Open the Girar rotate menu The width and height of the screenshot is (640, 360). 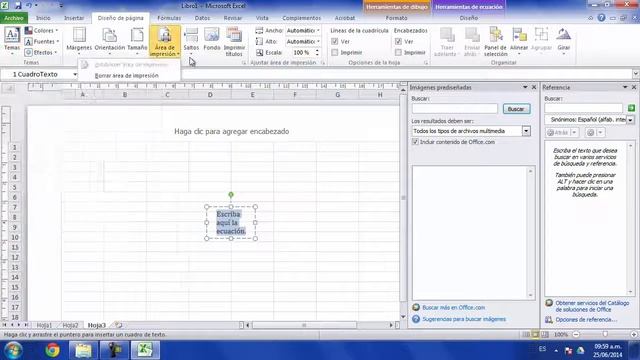(x=564, y=41)
